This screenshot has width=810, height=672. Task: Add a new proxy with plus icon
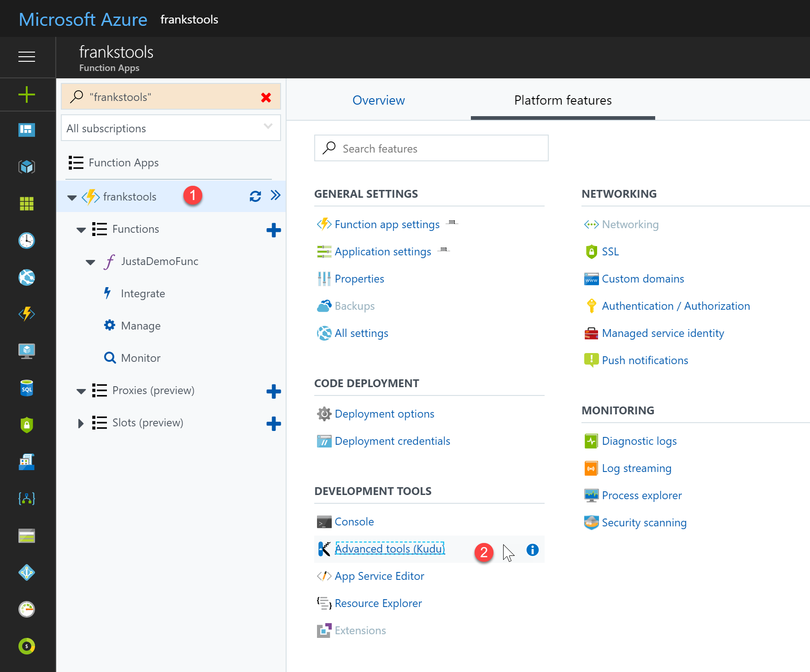click(274, 391)
